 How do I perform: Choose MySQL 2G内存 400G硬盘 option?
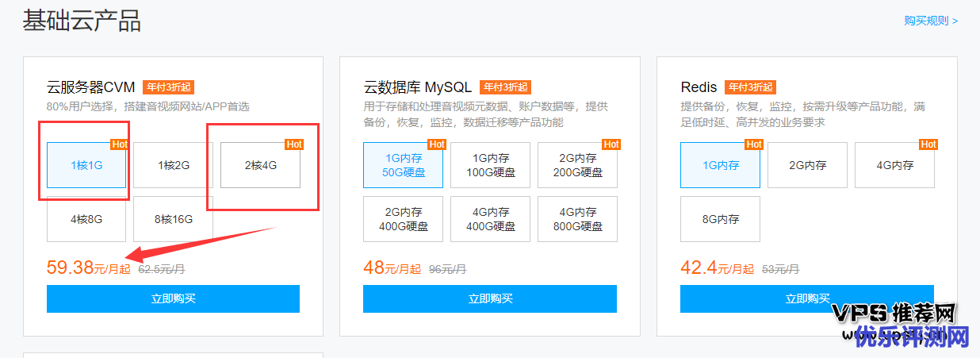pyautogui.click(x=403, y=219)
